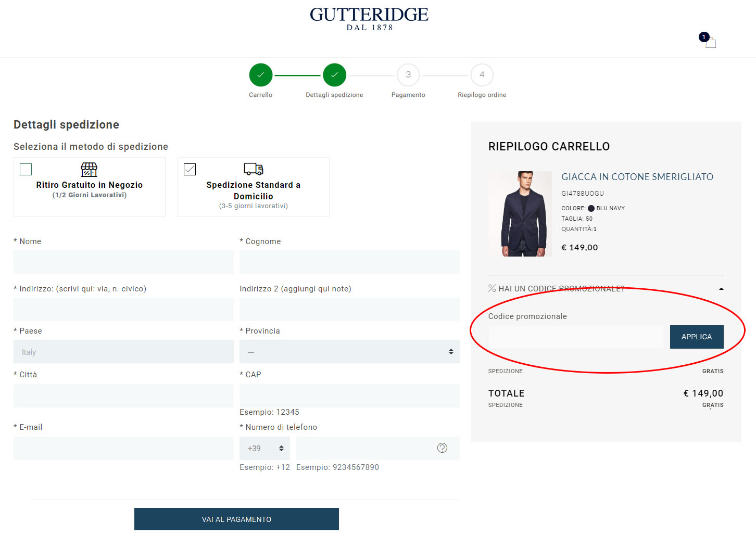
Task: Go to the Riepilogo ordine step
Action: pyautogui.click(x=482, y=74)
